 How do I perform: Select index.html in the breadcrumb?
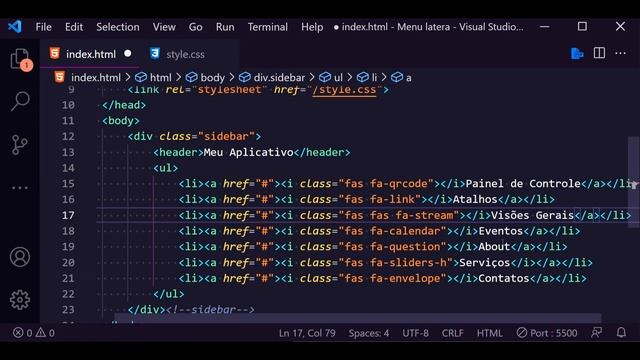point(96,78)
